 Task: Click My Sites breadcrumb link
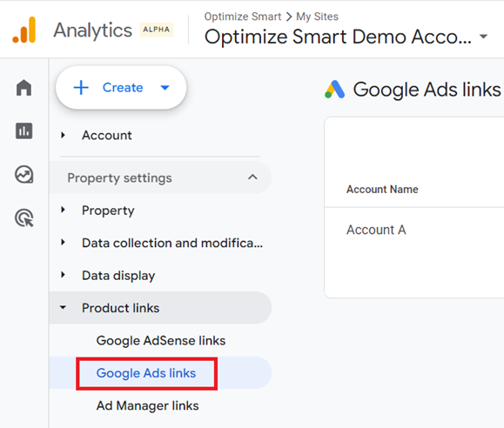click(317, 17)
